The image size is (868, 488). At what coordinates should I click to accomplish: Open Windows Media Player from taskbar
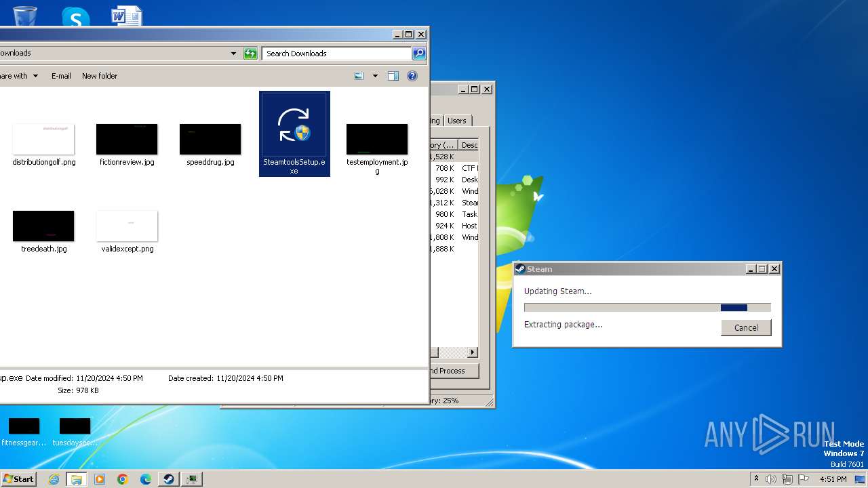[100, 479]
